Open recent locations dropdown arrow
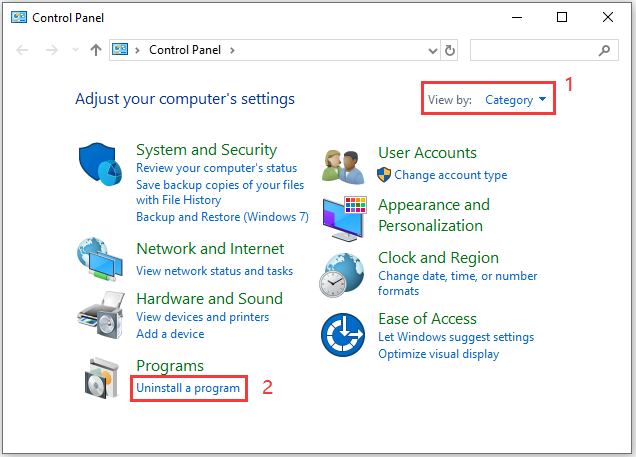Viewport: 636px width, 457px height. pyautogui.click(x=75, y=50)
